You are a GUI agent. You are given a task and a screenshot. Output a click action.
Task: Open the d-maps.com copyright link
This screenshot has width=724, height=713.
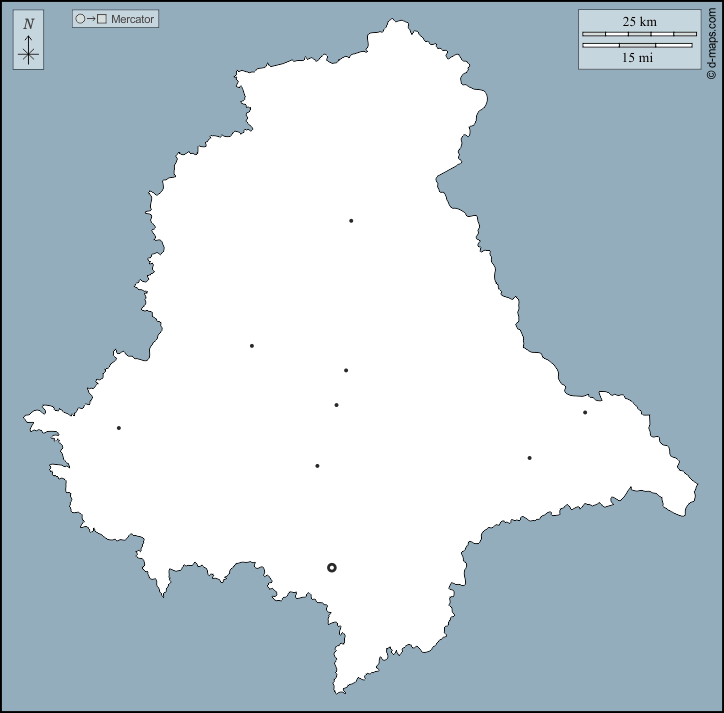pos(711,41)
